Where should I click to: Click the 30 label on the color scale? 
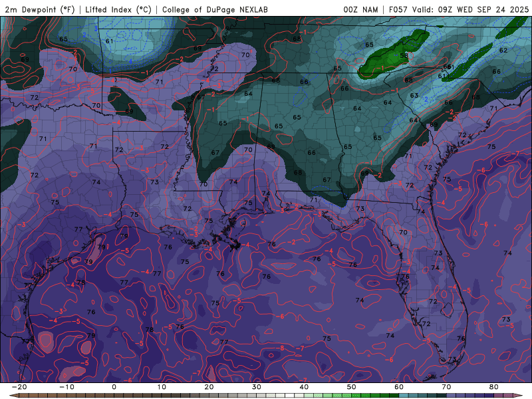257,387
